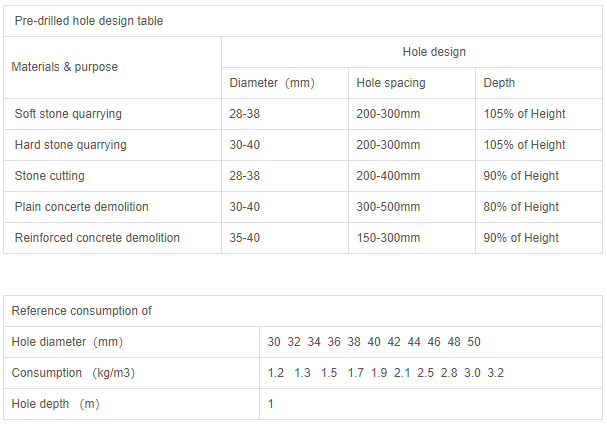Click the "Stone cutting" row label
Screen dimensions: 607x434
(49, 176)
